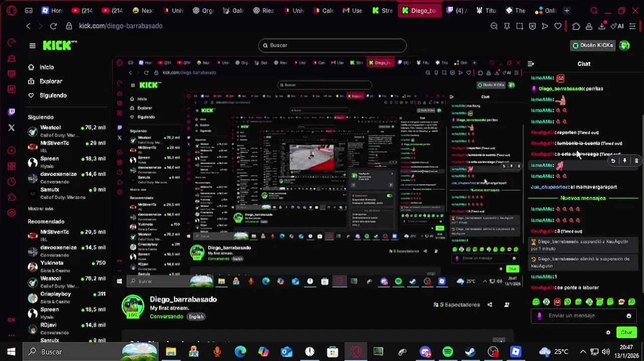Viewport: 644px width, 361px height.
Task: Go to the Kick logo home page
Action: pyautogui.click(x=60, y=46)
